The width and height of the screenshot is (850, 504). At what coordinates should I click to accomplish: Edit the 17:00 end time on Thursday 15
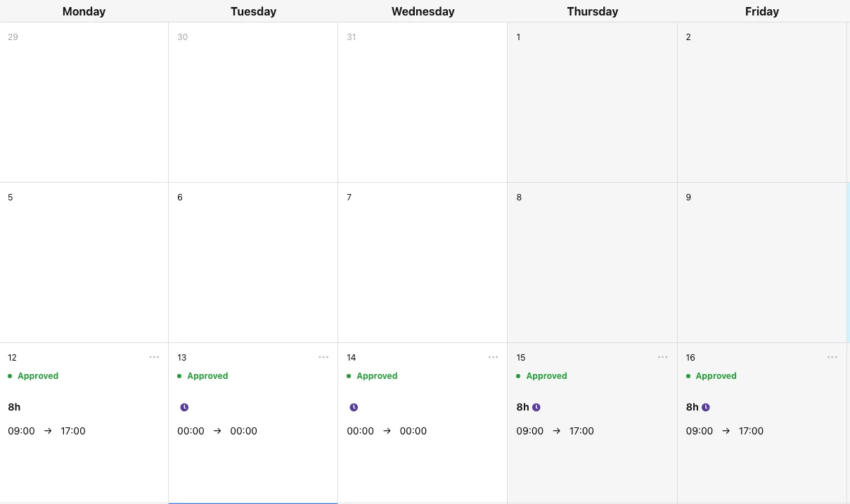coord(581,431)
